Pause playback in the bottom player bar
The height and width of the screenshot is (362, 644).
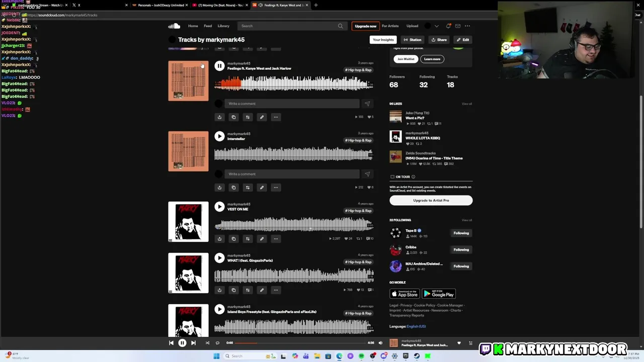click(182, 343)
